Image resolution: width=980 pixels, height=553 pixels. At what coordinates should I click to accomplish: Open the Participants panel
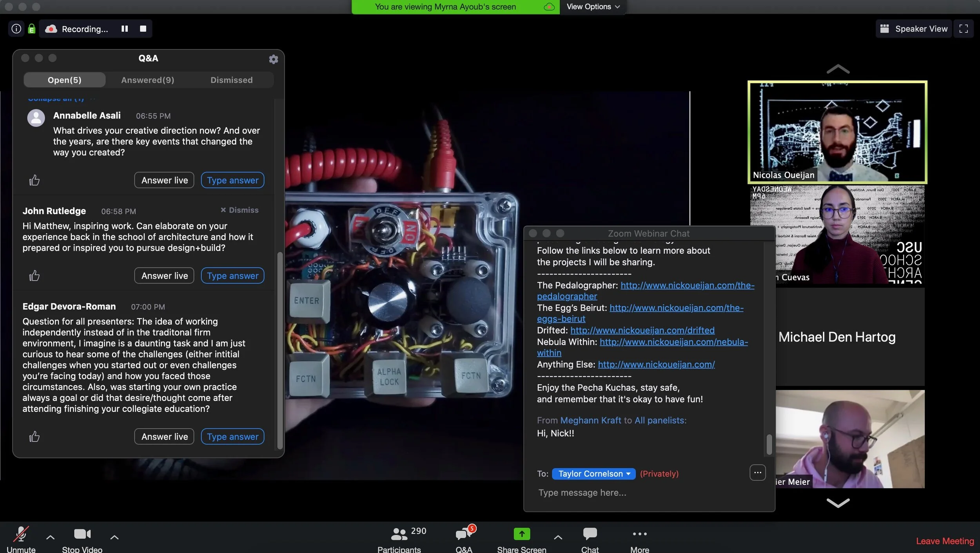tap(399, 539)
